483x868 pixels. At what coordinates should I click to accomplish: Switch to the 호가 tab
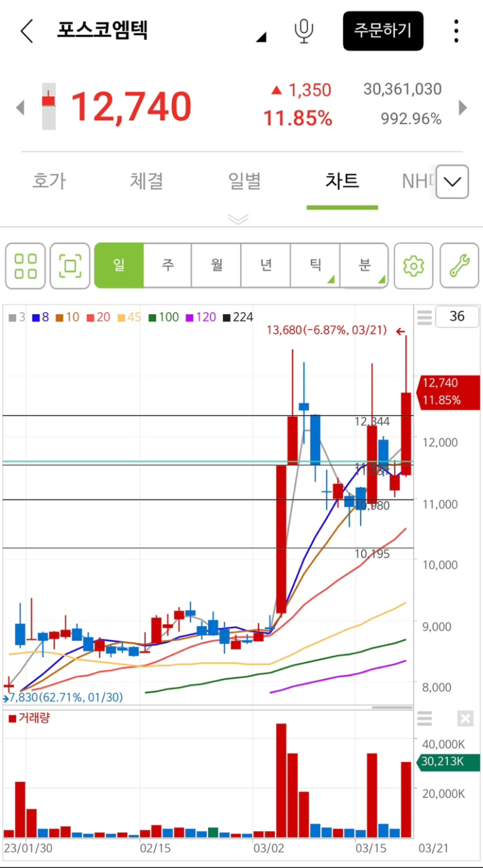pos(49,181)
